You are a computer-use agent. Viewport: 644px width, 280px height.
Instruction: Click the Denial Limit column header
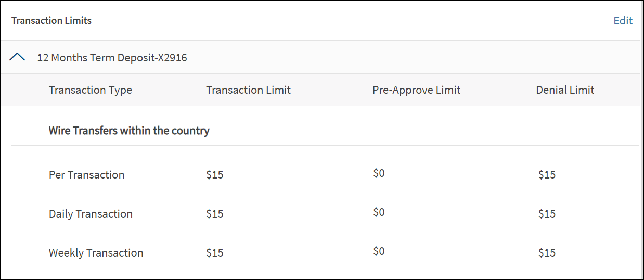[x=565, y=90]
